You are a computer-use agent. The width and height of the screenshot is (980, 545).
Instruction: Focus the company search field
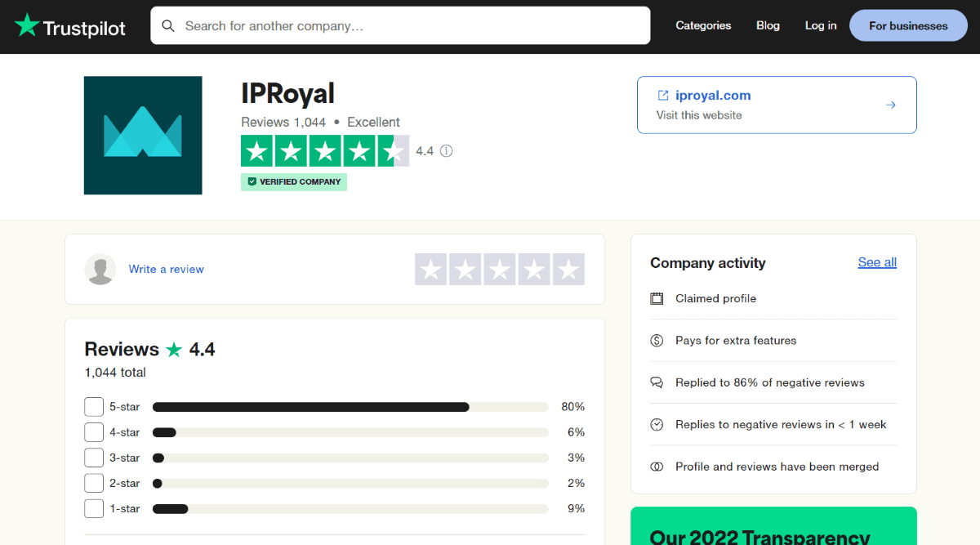point(400,25)
